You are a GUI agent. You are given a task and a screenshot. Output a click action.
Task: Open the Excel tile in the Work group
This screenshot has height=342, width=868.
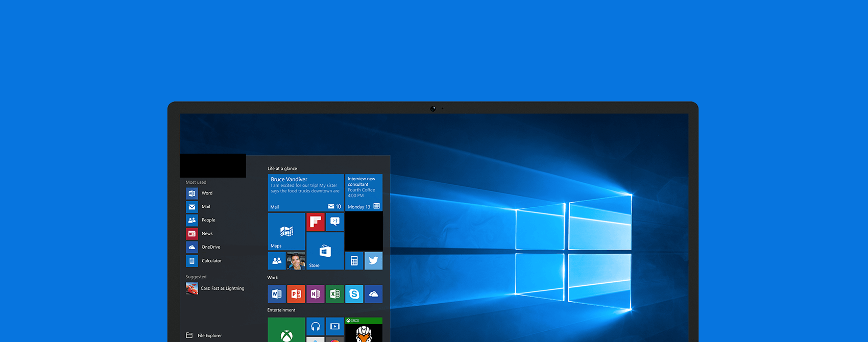pyautogui.click(x=335, y=294)
